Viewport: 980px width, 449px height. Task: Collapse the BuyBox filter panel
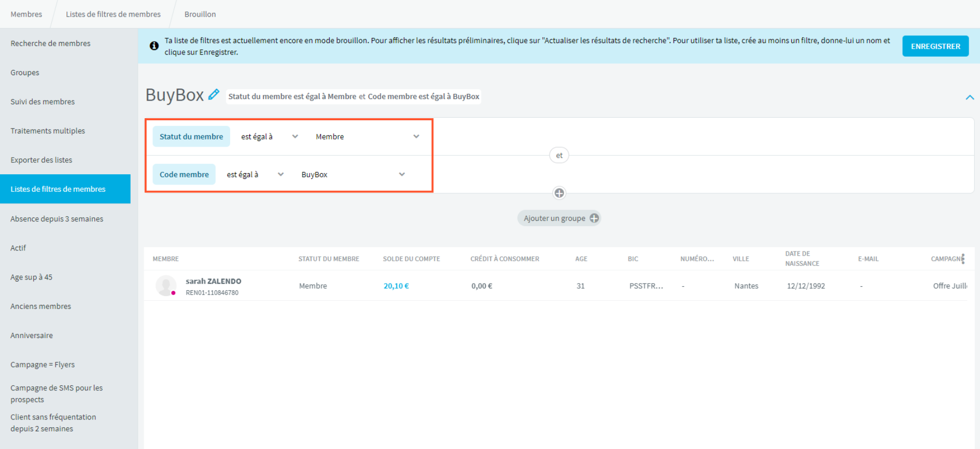click(970, 97)
